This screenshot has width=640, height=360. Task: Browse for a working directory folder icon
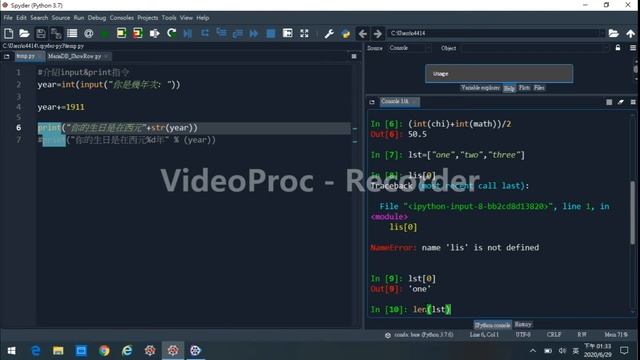point(613,33)
